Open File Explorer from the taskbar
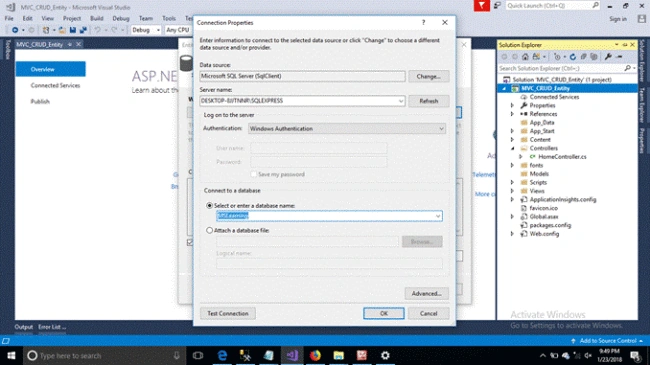Image resolution: width=650 pixels, height=365 pixels. pyautogui.click(x=338, y=355)
